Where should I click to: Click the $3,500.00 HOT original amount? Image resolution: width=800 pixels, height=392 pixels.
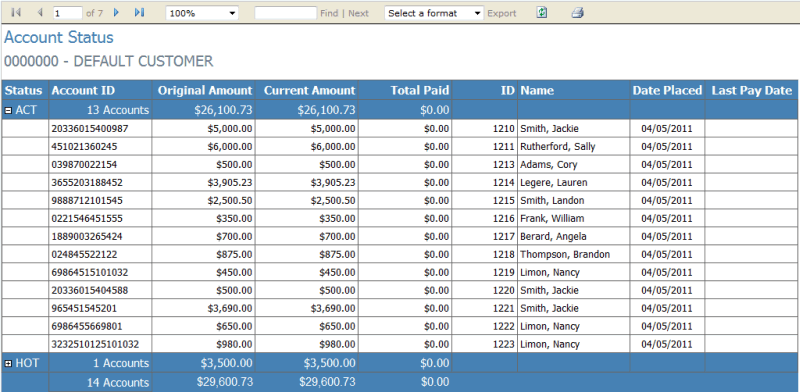point(228,363)
